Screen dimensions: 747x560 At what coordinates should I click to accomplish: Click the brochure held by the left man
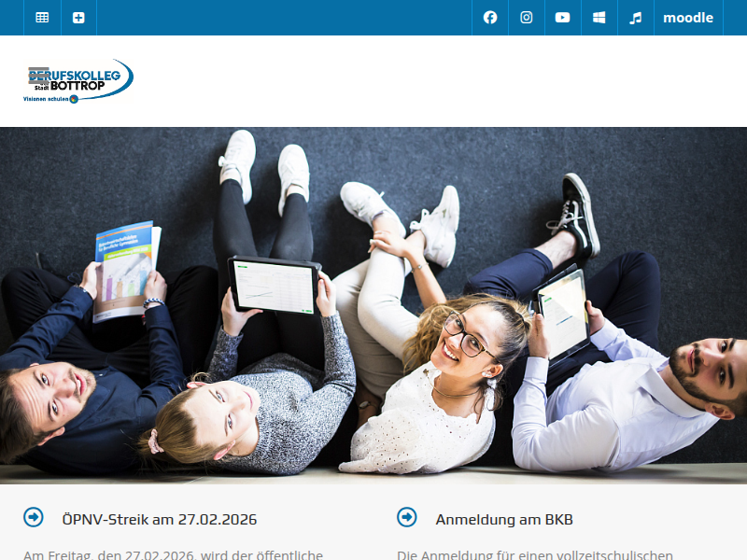[x=124, y=269]
